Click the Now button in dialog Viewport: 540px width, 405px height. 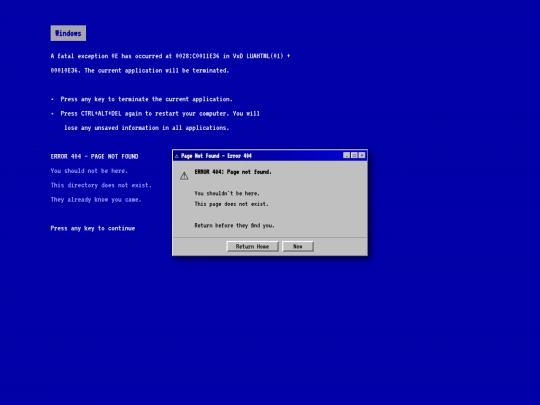[298, 246]
